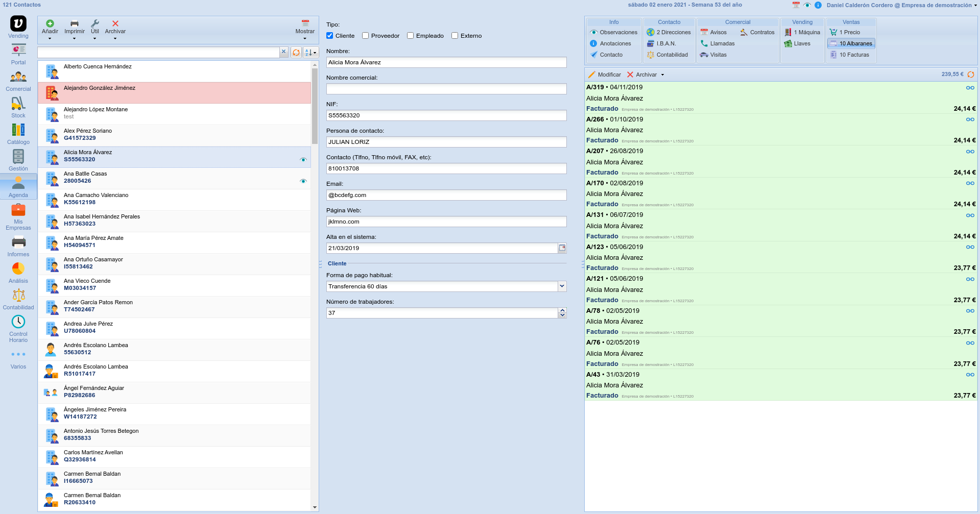The height and width of the screenshot is (514, 980).
Task: Open the Mostrar dropdown menu
Action: [305, 32]
